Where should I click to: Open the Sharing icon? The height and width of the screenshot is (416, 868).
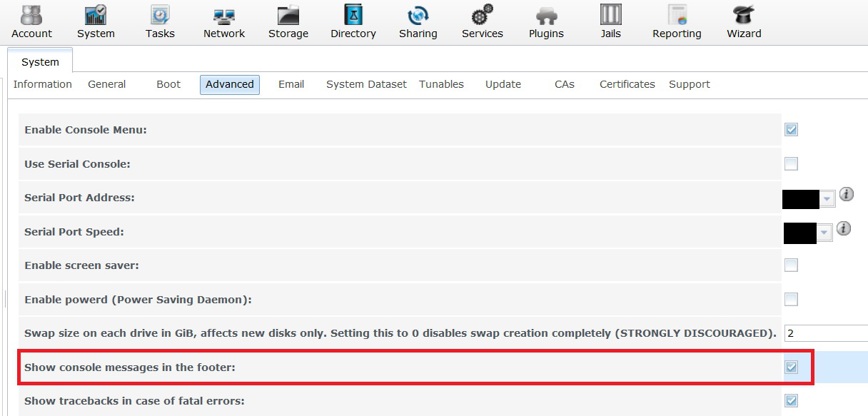(418, 16)
